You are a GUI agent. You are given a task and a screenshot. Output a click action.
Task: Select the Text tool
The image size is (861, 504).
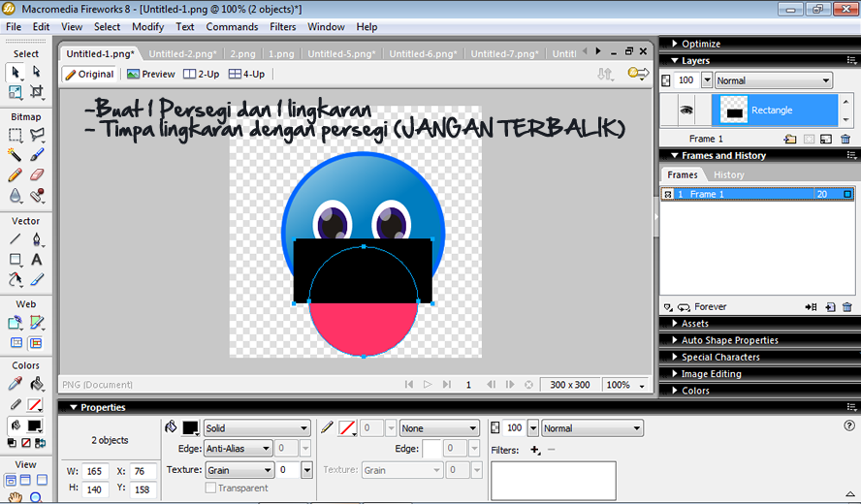tap(36, 259)
